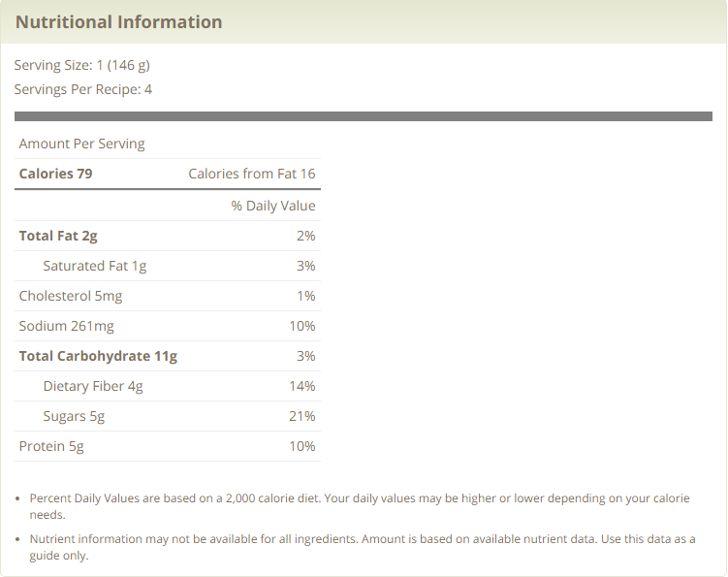Click the Protein 5g row label
This screenshot has width=728, height=577.
point(51,446)
